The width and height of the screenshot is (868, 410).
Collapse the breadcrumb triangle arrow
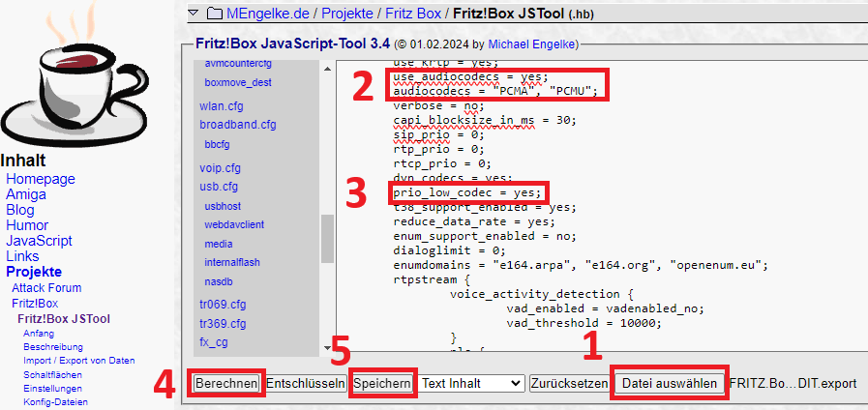[192, 14]
